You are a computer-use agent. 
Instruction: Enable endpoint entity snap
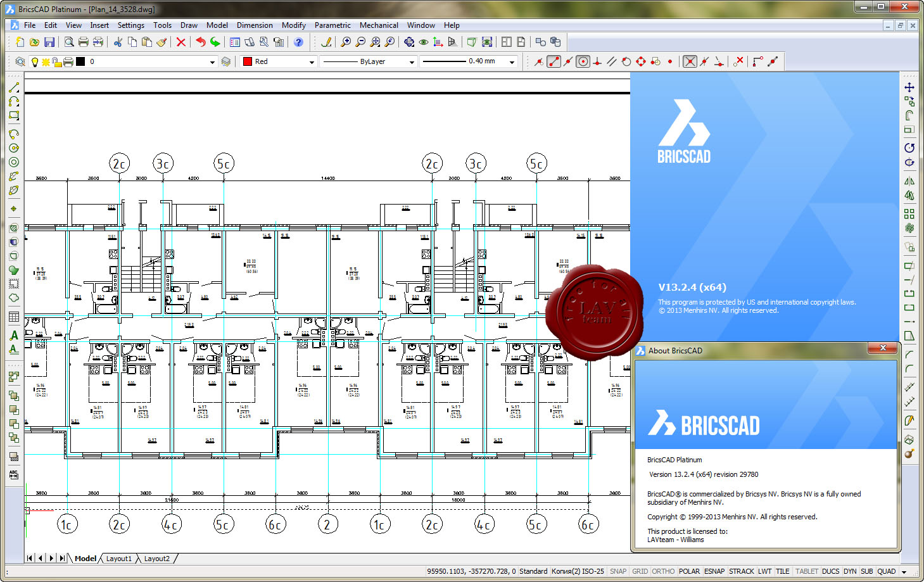[554, 61]
